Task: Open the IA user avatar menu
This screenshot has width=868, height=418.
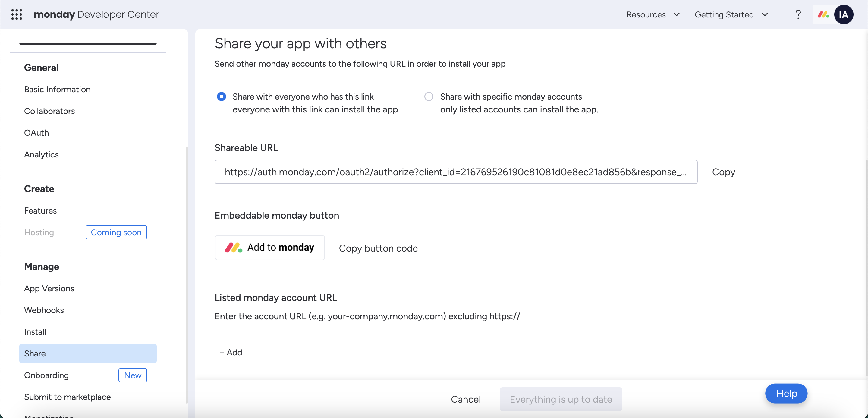Action: tap(843, 14)
